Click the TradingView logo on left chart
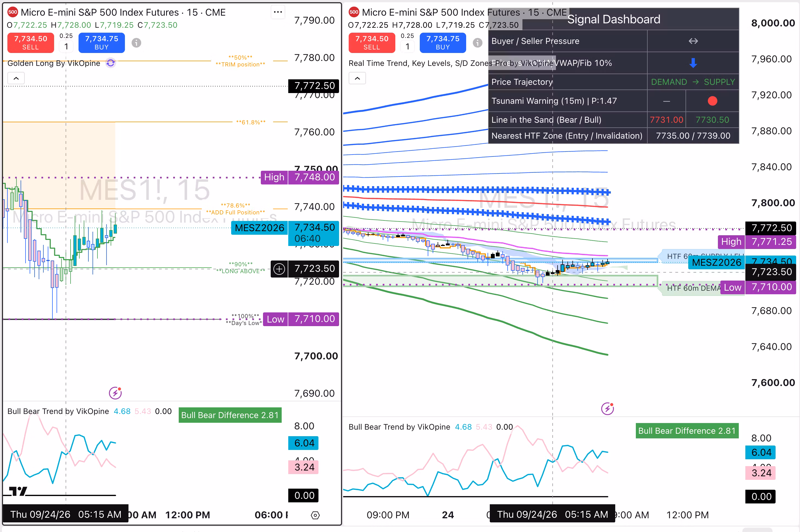This screenshot has height=532, width=800. pyautogui.click(x=18, y=491)
